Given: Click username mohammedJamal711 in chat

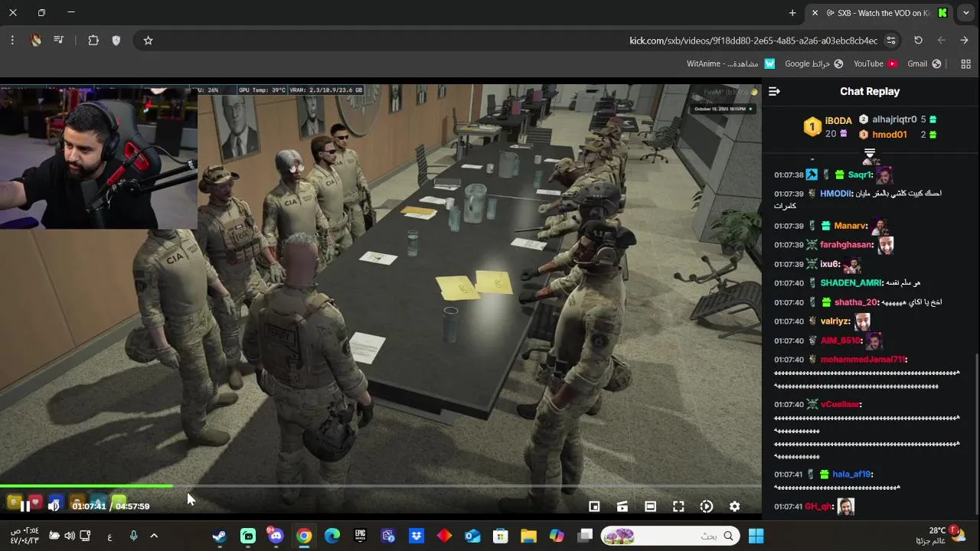Looking at the screenshot, I should pos(863,360).
